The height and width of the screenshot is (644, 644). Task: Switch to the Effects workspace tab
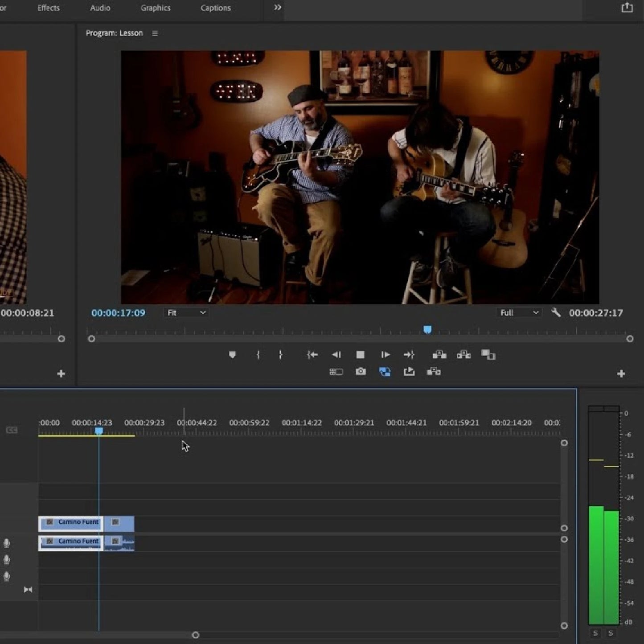tap(48, 8)
